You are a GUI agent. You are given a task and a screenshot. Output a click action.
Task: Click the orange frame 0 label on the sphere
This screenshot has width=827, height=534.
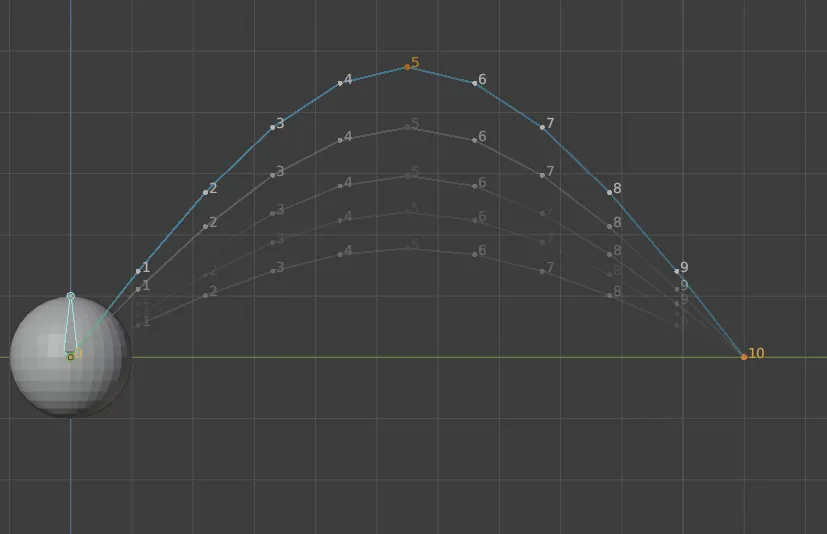point(79,353)
